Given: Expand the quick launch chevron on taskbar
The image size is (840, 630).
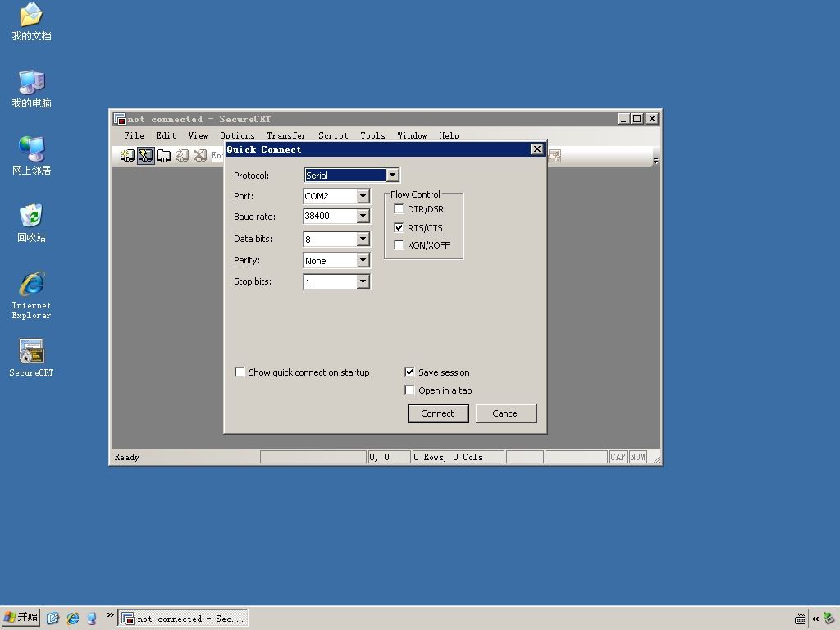Looking at the screenshot, I should pyautogui.click(x=111, y=615).
